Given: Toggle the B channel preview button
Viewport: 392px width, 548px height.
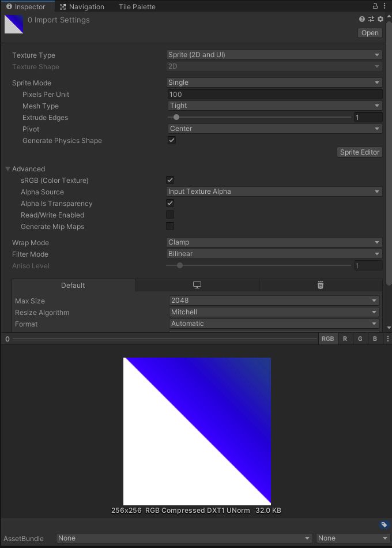Looking at the screenshot, I should coord(375,339).
